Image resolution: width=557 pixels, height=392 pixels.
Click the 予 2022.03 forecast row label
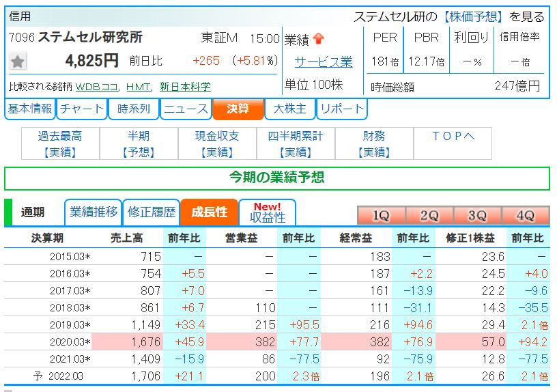58,376
